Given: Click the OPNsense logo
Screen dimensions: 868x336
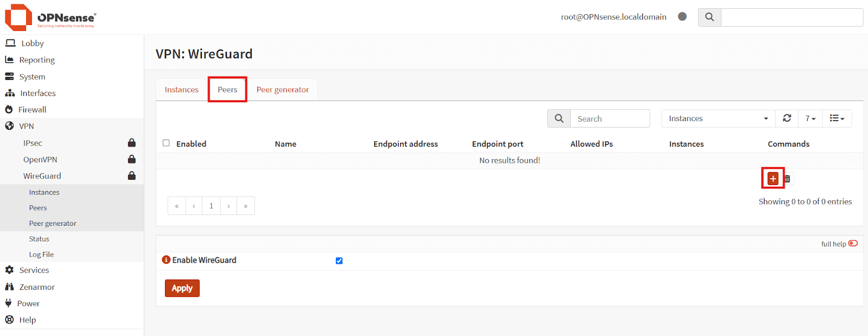Looking at the screenshot, I should pyautogui.click(x=50, y=17).
